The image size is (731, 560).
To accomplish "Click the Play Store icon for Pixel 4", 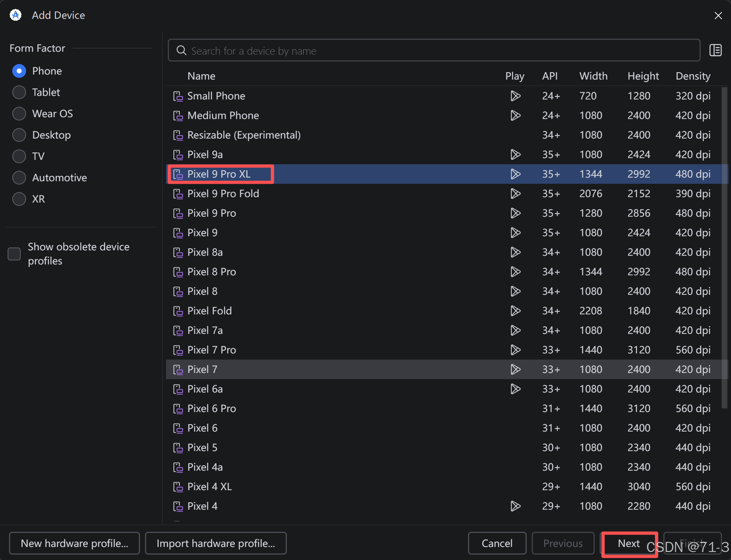I will 515,506.
